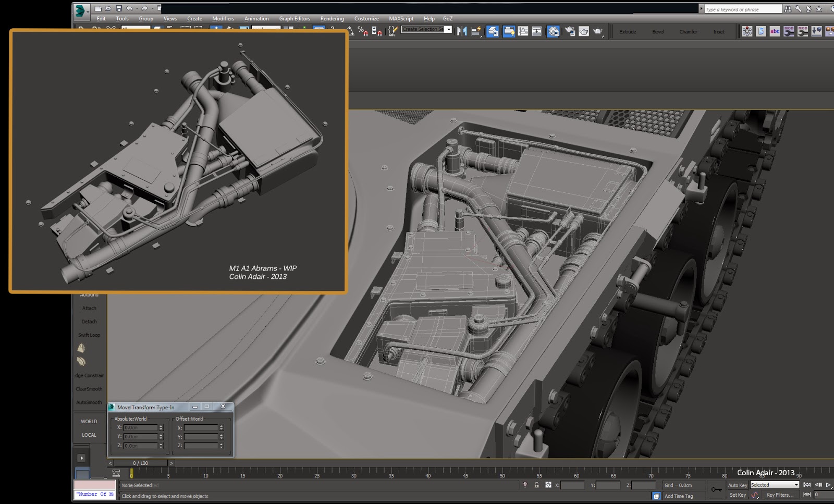Click the Inset button
834x504 pixels.
pyautogui.click(x=719, y=32)
